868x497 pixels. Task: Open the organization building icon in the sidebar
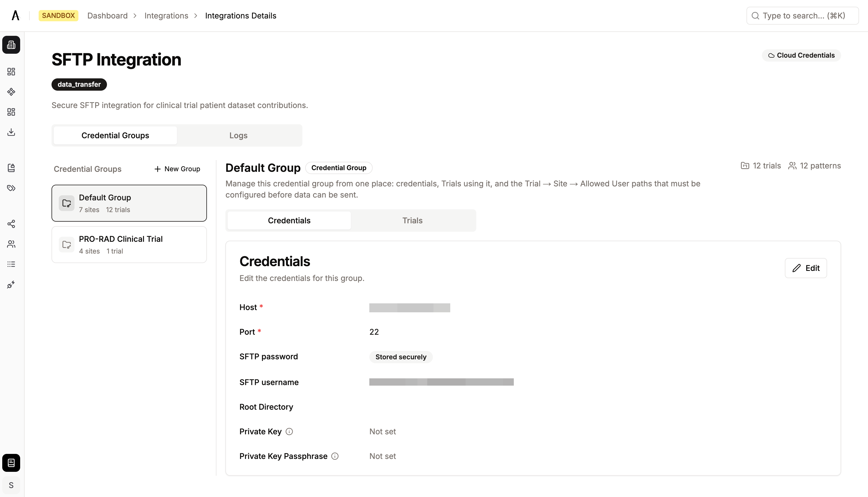coord(11,45)
